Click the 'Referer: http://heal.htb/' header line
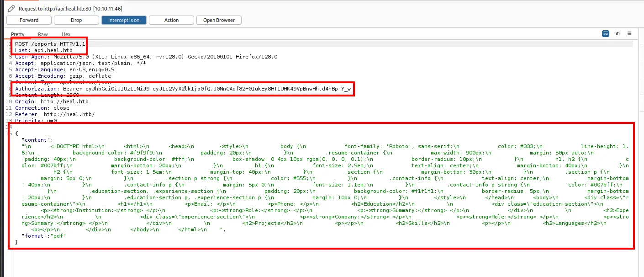Image resolution: width=644 pixels, height=277 pixels. (55, 114)
